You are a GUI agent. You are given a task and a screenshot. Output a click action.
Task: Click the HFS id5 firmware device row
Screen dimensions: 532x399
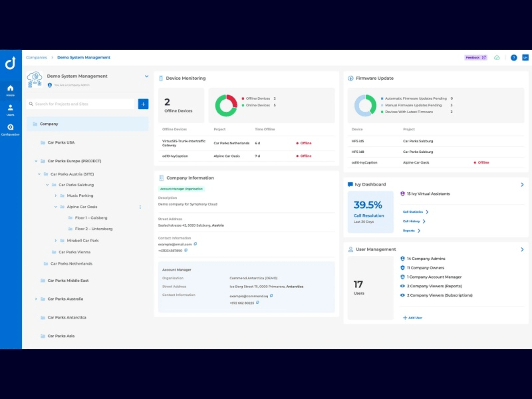(436, 141)
